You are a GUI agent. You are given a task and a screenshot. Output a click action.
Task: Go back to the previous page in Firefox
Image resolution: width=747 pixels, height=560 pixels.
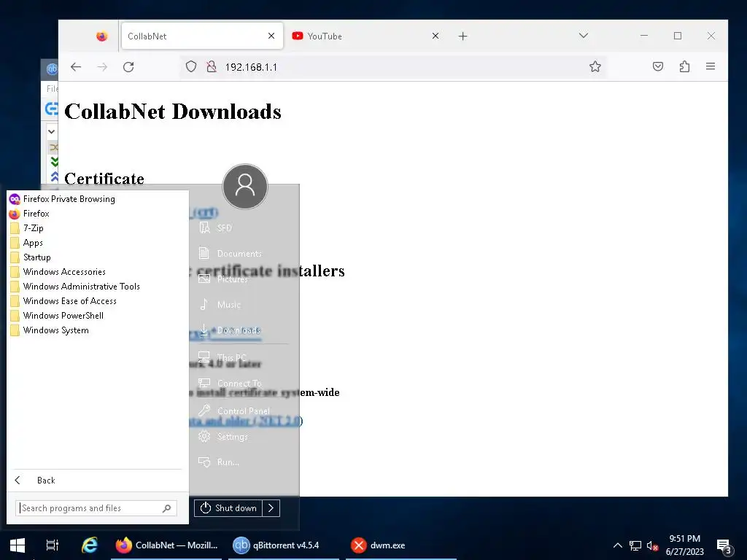point(76,66)
